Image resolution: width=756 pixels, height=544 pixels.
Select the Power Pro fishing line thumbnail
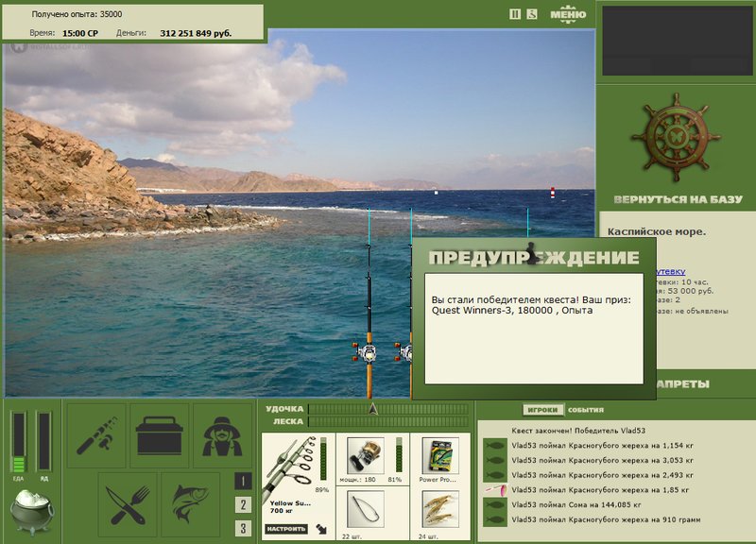[440, 456]
